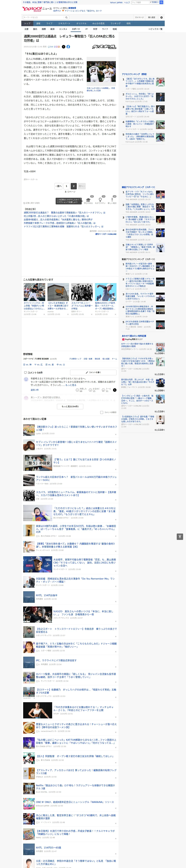Click もっと見る(54件) button

[70, 407]
